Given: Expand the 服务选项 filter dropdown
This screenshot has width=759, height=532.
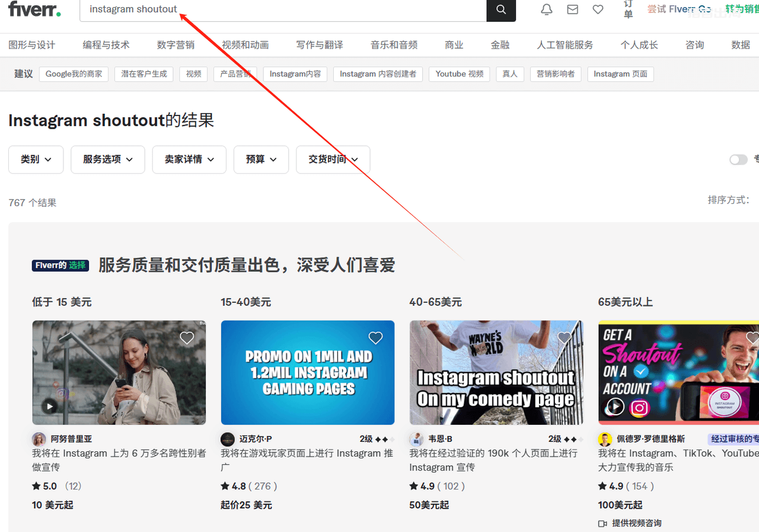Looking at the screenshot, I should pyautogui.click(x=108, y=159).
